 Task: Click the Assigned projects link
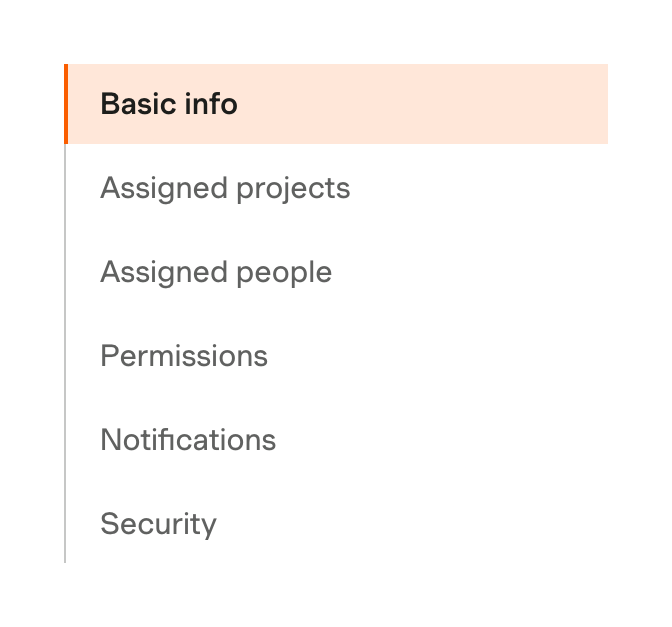click(225, 188)
